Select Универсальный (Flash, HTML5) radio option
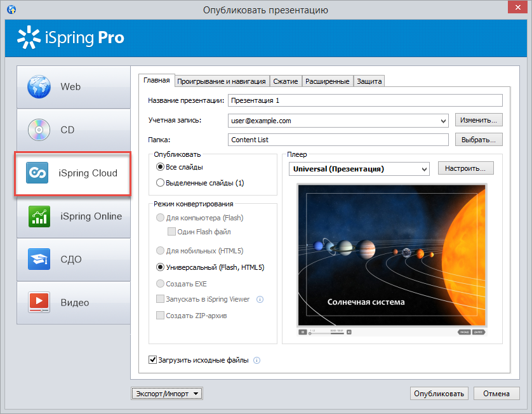Screen dimensions: 532x414 pyautogui.click(x=160, y=267)
